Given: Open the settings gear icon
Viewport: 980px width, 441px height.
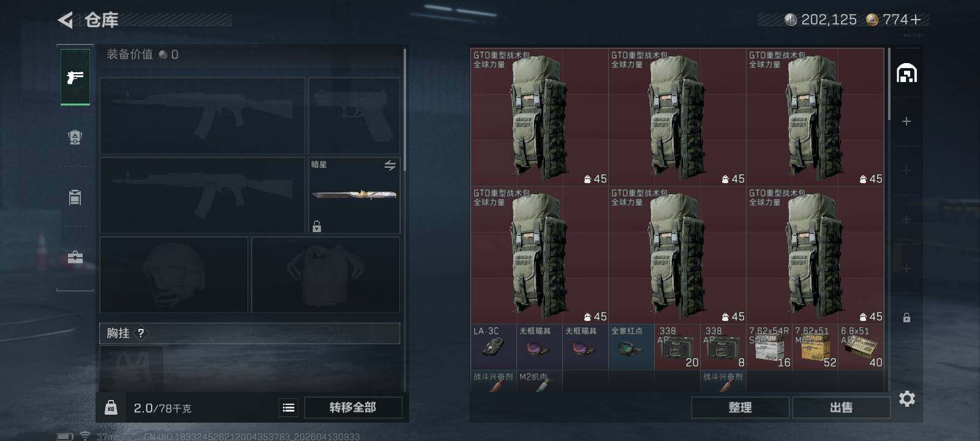Looking at the screenshot, I should (x=907, y=399).
